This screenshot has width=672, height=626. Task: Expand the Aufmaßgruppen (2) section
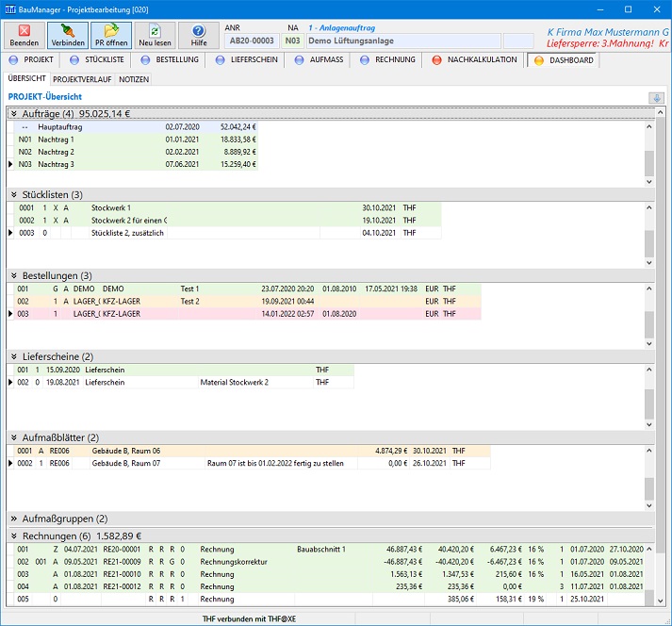(14, 519)
